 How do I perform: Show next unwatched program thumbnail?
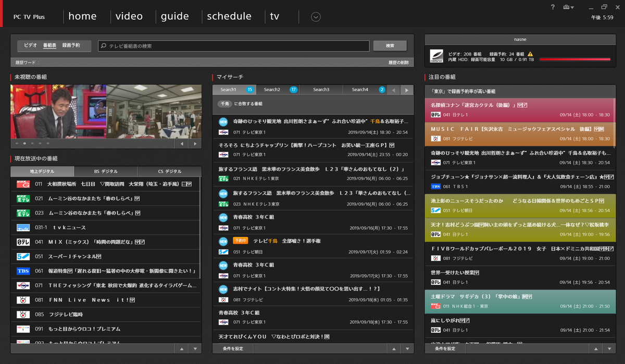[195, 143]
